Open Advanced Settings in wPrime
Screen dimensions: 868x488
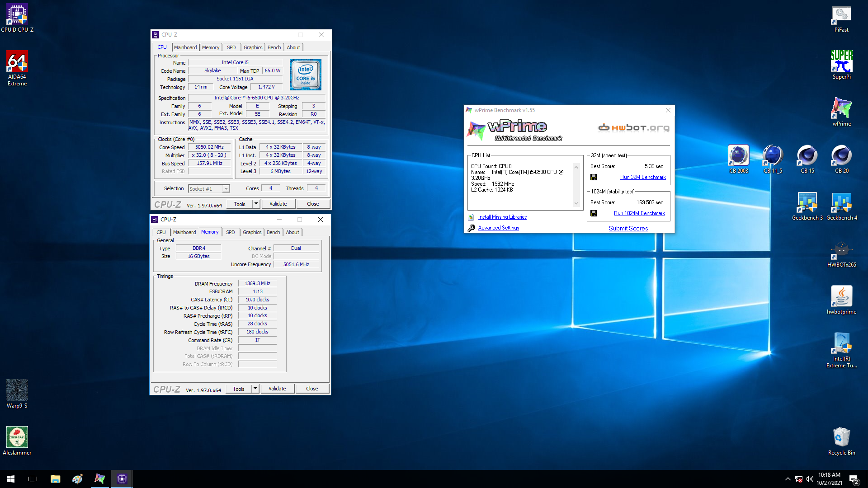tap(499, 228)
